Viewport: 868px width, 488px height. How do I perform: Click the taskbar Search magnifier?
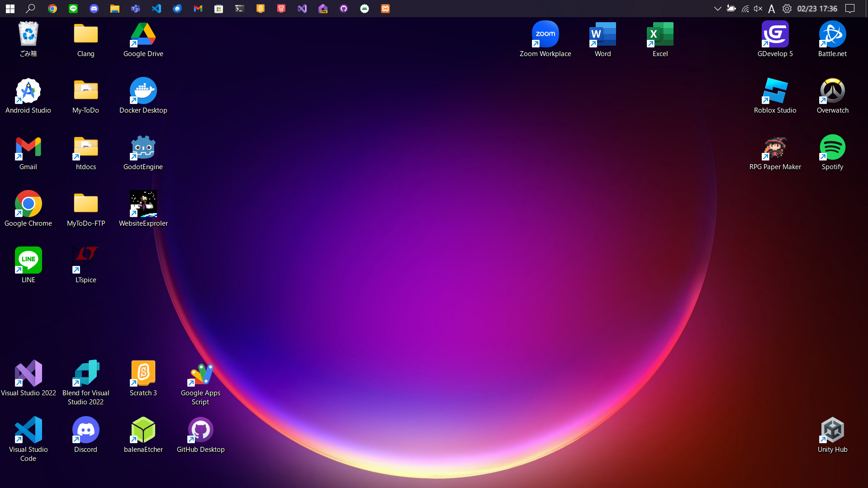point(30,9)
